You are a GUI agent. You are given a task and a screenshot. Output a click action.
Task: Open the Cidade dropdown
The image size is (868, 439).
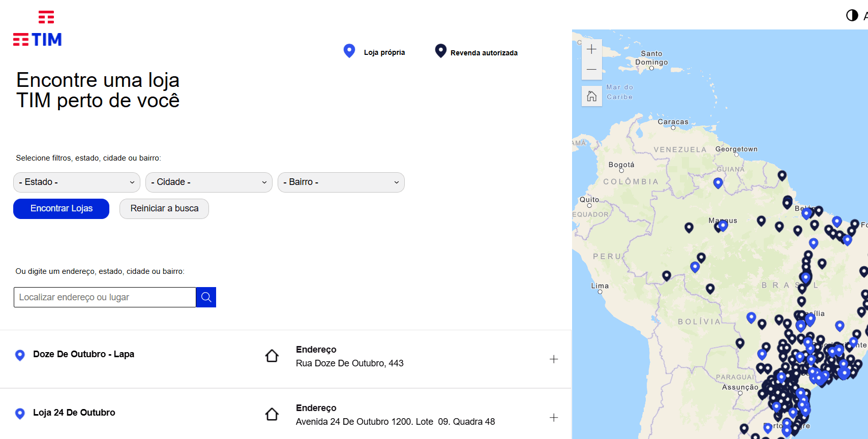click(x=209, y=182)
